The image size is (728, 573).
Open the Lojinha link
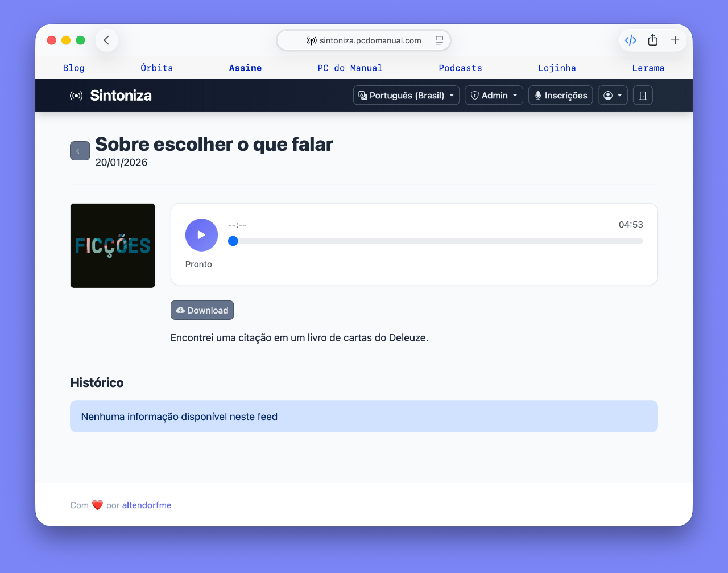[557, 68]
